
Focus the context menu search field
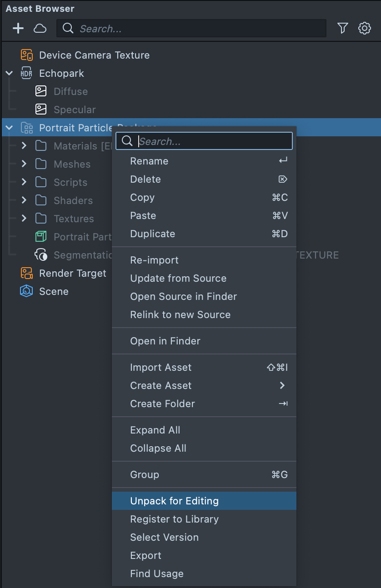coord(209,141)
